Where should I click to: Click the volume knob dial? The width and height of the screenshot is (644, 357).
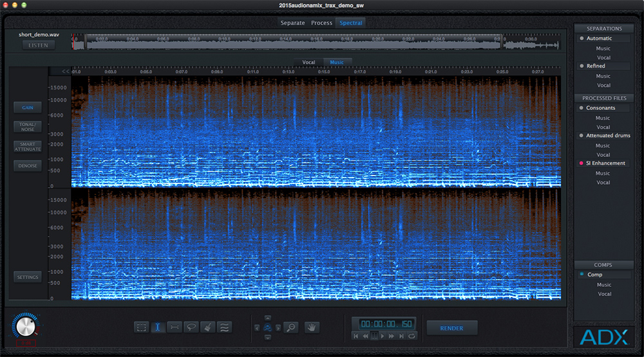pyautogui.click(x=24, y=327)
